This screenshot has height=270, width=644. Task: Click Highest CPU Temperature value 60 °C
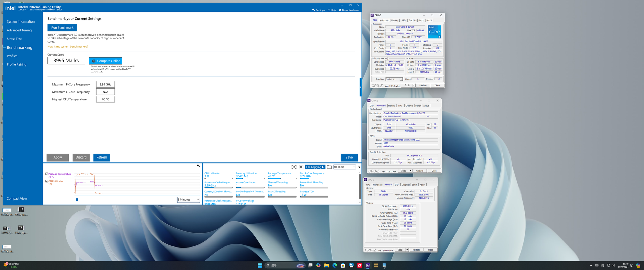click(x=105, y=99)
